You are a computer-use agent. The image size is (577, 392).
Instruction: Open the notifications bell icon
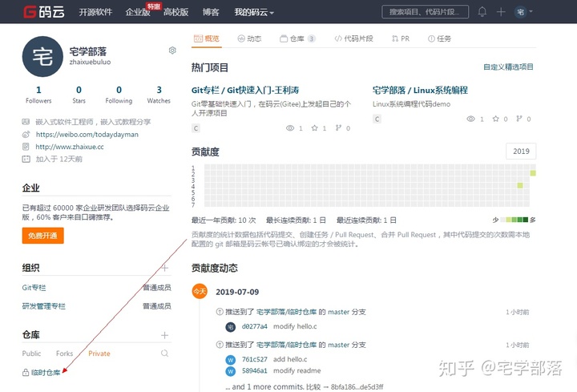click(x=482, y=12)
